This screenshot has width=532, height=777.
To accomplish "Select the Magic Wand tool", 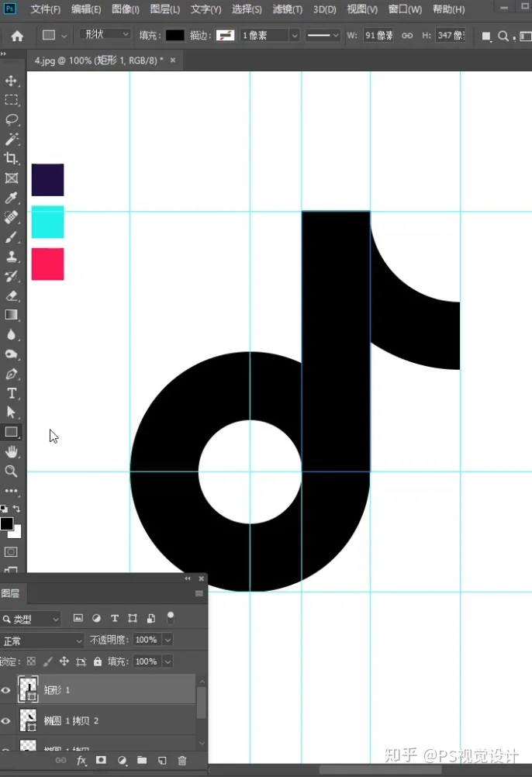I will [11, 139].
